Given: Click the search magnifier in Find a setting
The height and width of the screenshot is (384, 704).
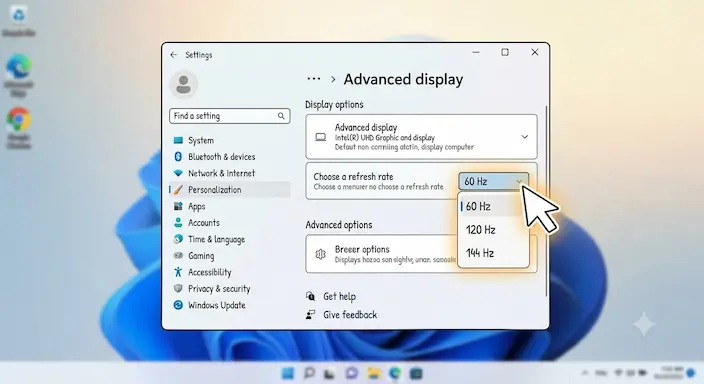Looking at the screenshot, I should [x=281, y=116].
